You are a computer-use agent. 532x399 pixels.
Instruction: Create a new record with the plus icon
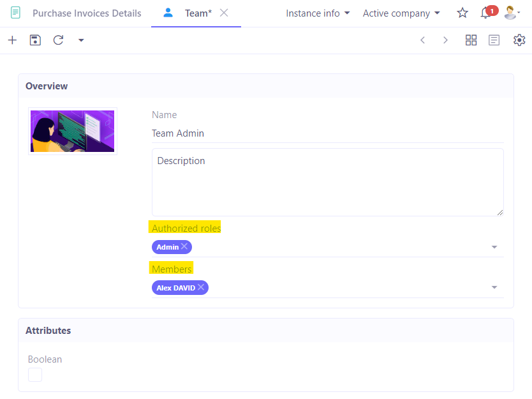12,40
